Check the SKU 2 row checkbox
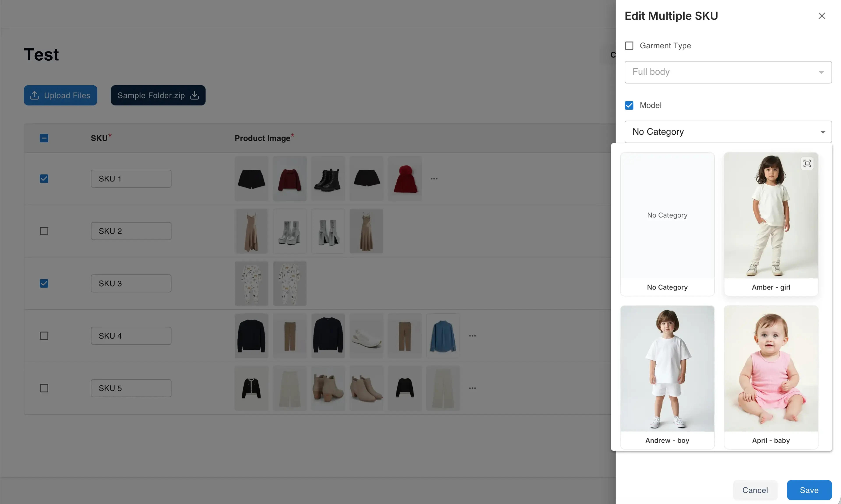841x504 pixels. [x=44, y=231]
